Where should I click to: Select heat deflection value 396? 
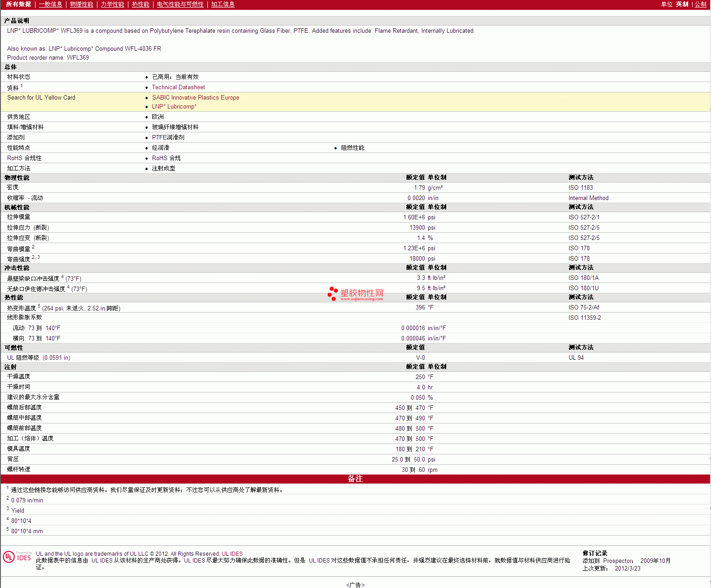tap(420, 308)
